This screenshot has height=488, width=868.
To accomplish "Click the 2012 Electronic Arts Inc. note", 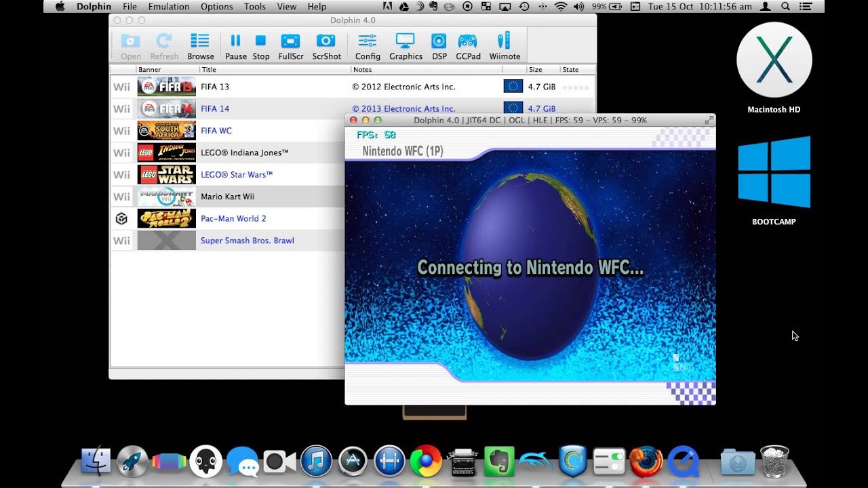I will (403, 87).
